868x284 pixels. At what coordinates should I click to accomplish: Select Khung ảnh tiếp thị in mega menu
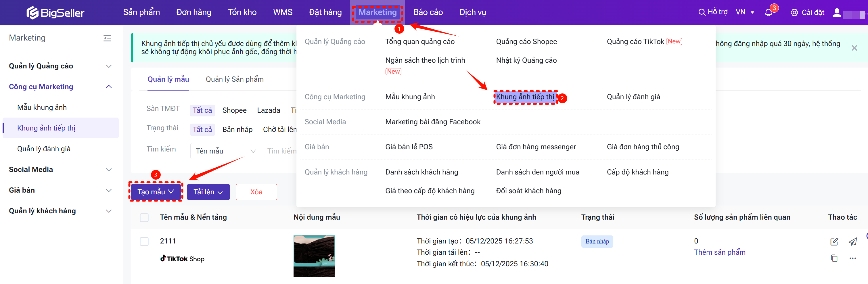click(525, 97)
